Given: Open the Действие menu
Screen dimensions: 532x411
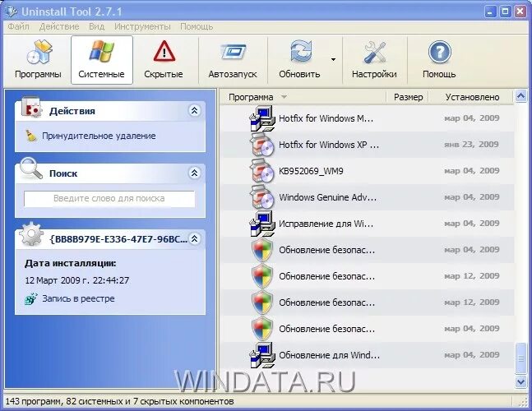Looking at the screenshot, I should click(x=59, y=26).
